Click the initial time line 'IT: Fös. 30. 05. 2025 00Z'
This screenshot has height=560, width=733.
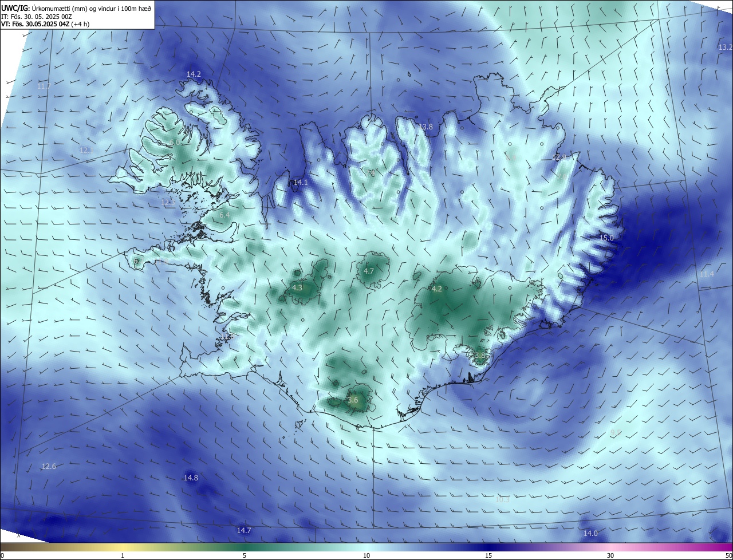coord(36,17)
